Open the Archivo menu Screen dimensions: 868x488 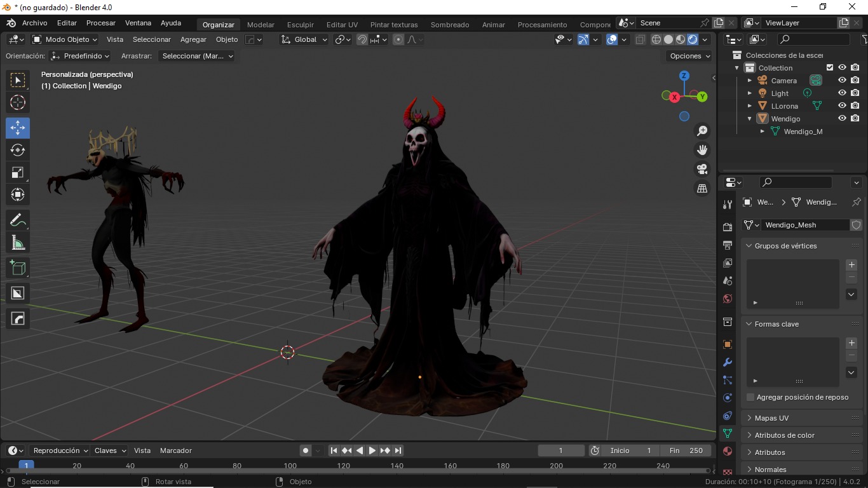tap(34, 23)
